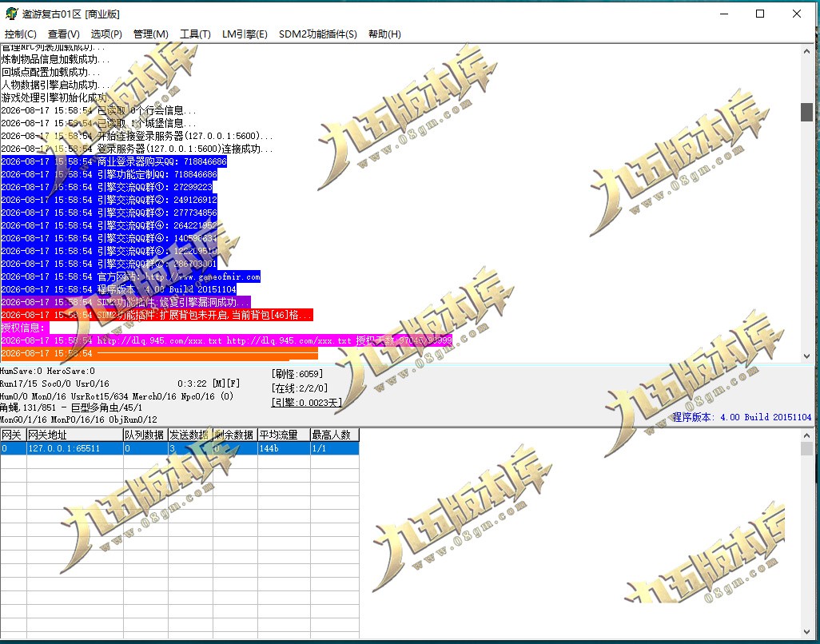Click the 引擎交流QQ群②: 249126912 line
The image size is (820, 644).
coord(109,200)
